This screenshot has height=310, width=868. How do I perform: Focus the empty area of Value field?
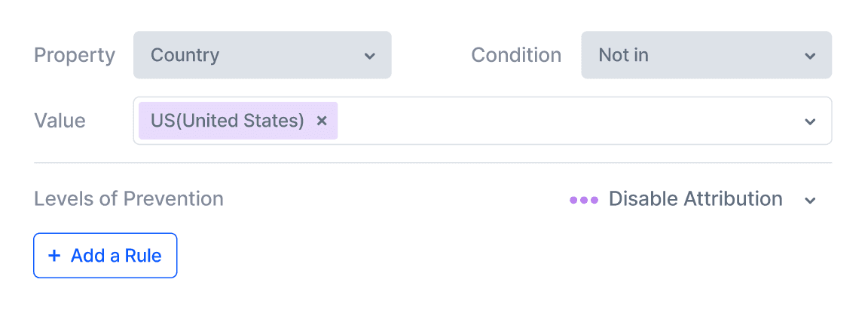coord(565,121)
